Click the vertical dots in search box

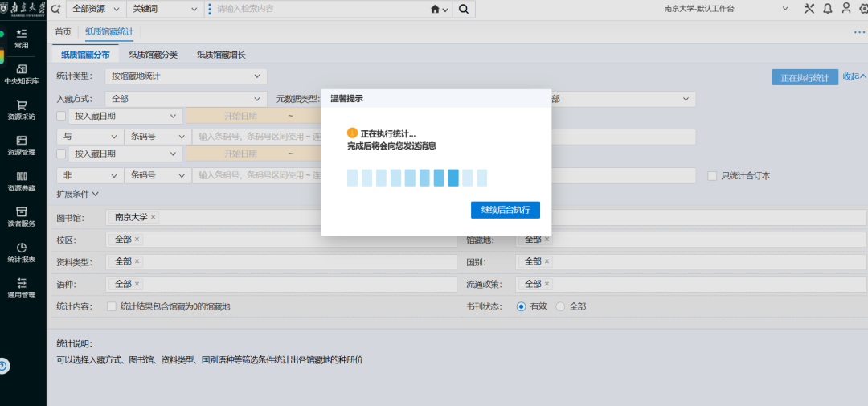click(209, 9)
